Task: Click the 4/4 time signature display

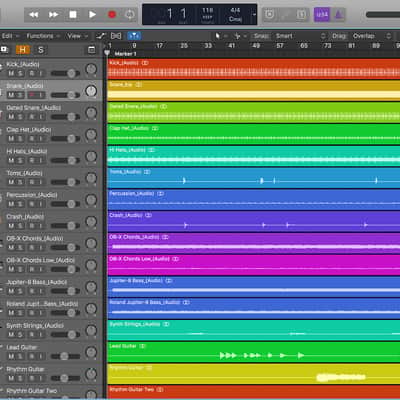Action: (x=235, y=10)
